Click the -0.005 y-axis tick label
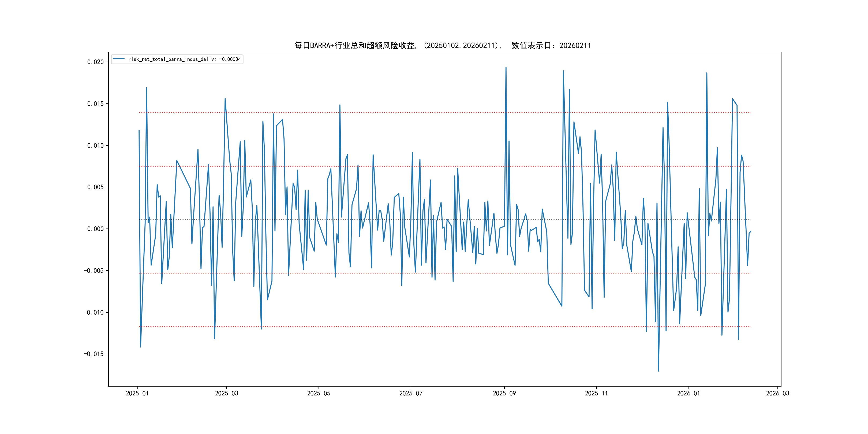The width and height of the screenshot is (868, 434). tap(94, 271)
